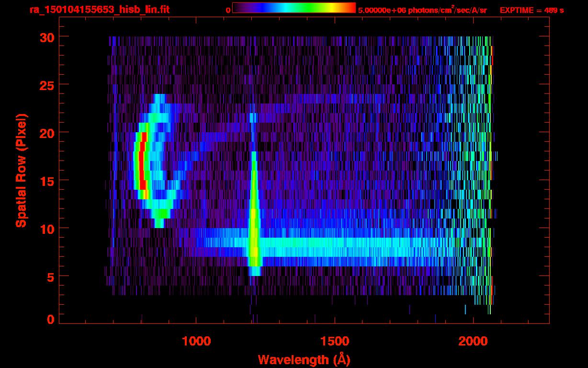Select the 1000 wavelength tick label
Screen dimensions: 588x368
coord(196,341)
